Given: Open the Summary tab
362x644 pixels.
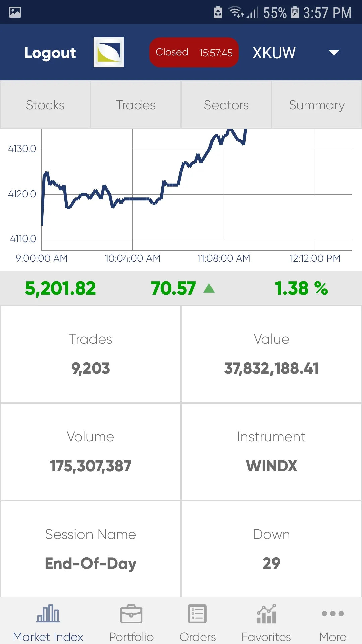Looking at the screenshot, I should (x=317, y=105).
